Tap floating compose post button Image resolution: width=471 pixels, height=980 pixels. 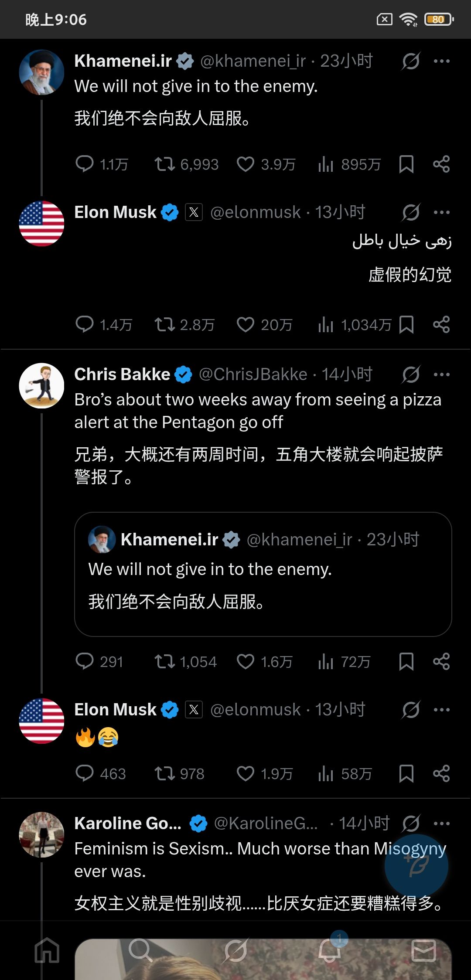[416, 866]
